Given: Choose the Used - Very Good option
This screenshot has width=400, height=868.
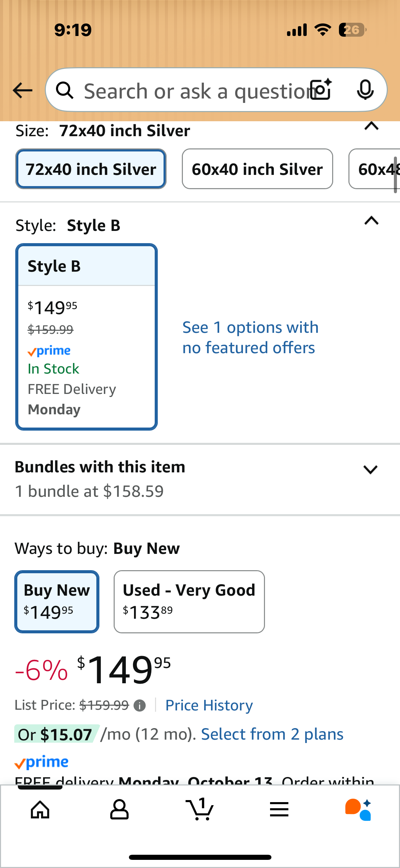Looking at the screenshot, I should coord(189,601).
